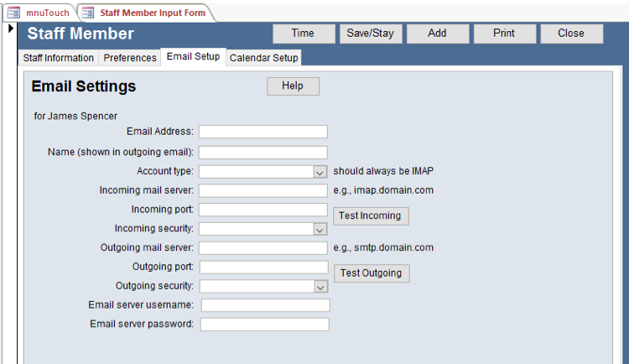Click the Add button
The image size is (629, 364).
coord(438,34)
